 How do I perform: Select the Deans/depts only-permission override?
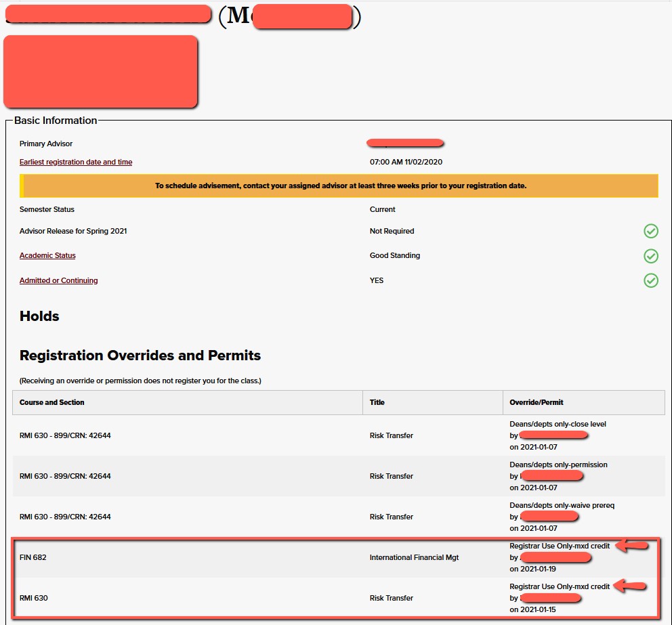pyautogui.click(x=558, y=465)
